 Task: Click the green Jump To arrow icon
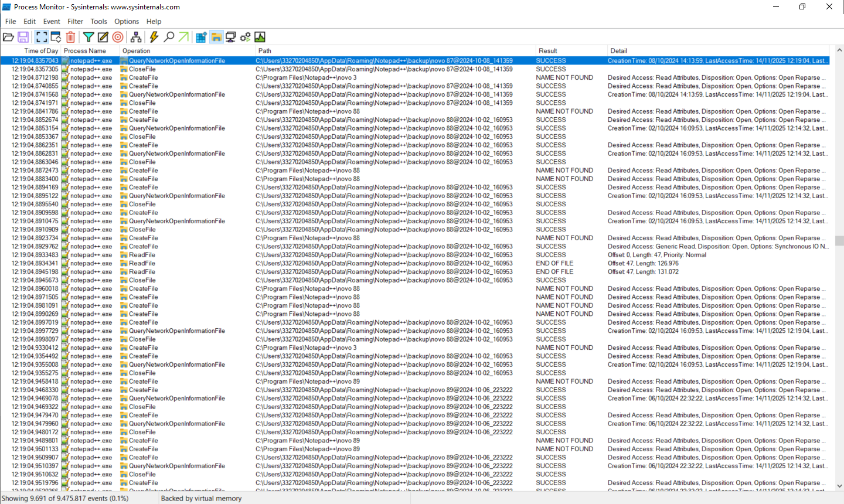pyautogui.click(x=183, y=38)
